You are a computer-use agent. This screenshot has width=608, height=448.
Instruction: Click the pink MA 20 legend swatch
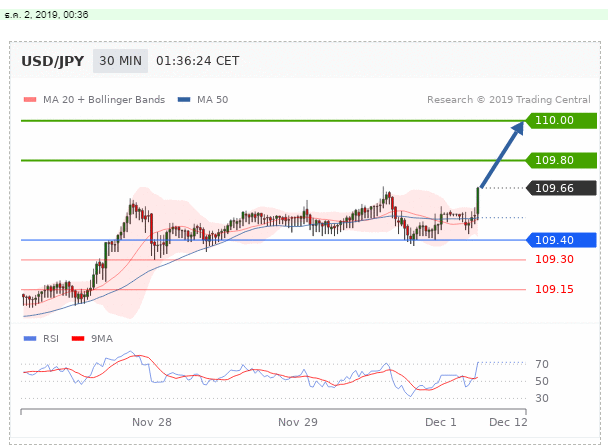tap(30, 100)
